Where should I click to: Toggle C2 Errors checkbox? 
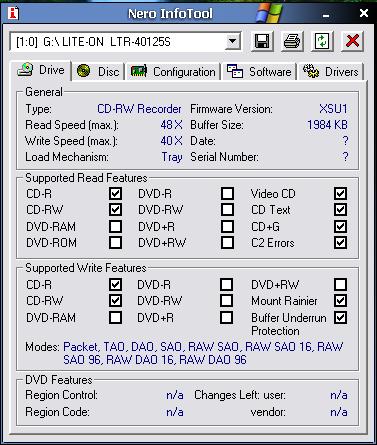[340, 243]
